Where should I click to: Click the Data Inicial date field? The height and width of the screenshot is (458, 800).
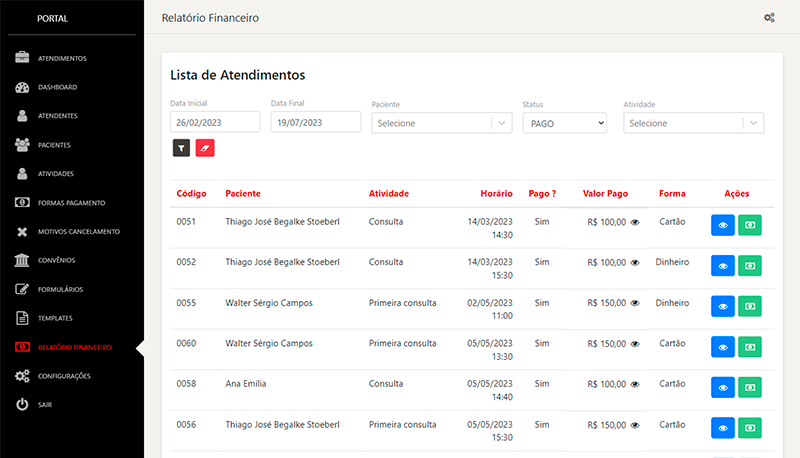215,122
